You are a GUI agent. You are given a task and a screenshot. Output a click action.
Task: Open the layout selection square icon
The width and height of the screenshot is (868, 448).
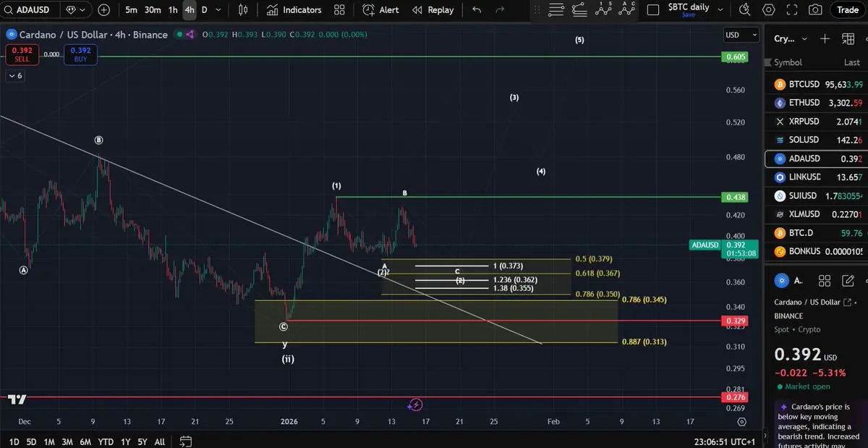coord(653,10)
